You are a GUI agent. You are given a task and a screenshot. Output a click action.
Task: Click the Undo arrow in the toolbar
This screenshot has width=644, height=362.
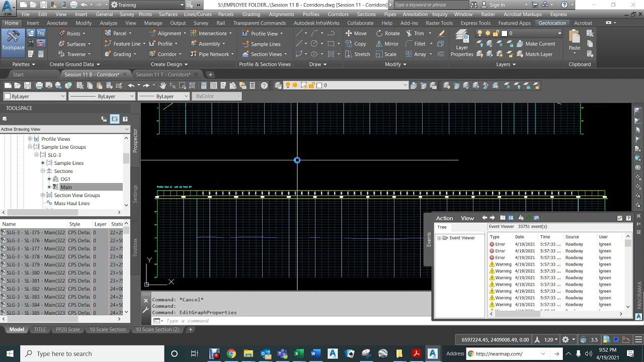click(x=131, y=85)
